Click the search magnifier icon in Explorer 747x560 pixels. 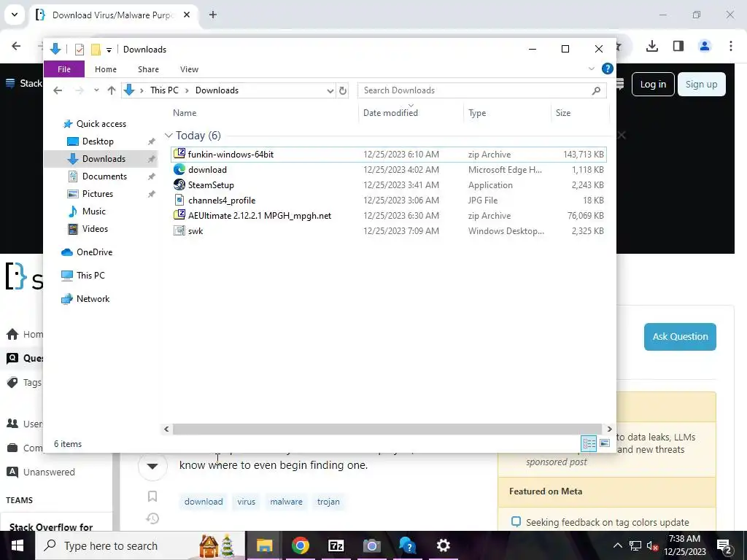pyautogui.click(x=596, y=90)
